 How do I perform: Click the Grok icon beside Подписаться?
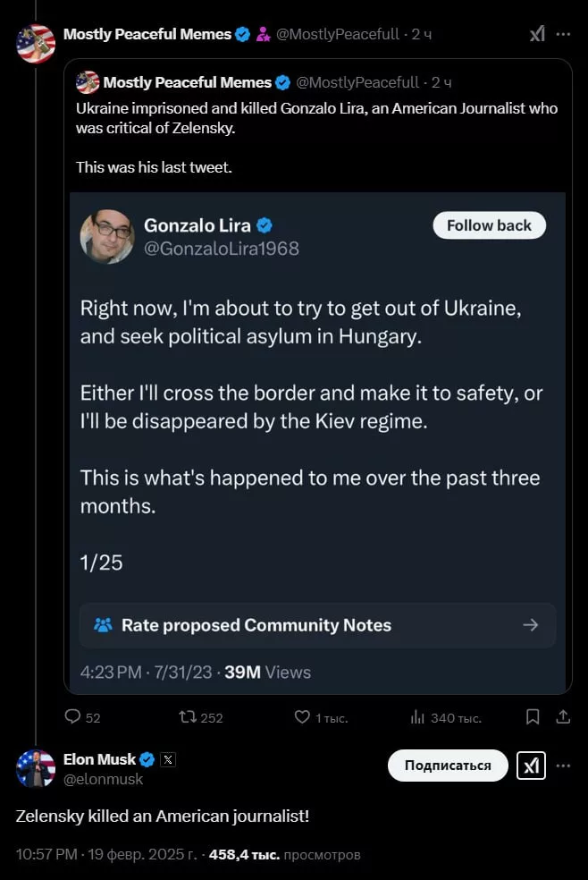(x=531, y=766)
